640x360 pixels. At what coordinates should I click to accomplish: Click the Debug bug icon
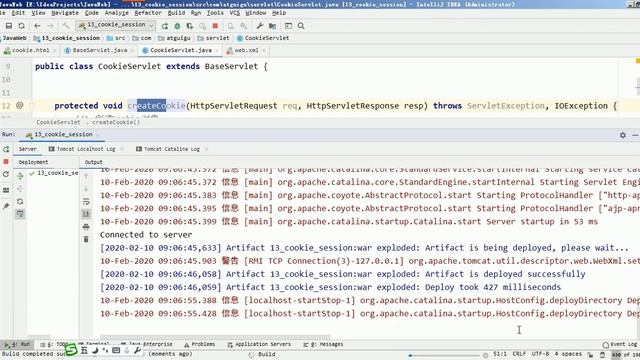click(177, 26)
